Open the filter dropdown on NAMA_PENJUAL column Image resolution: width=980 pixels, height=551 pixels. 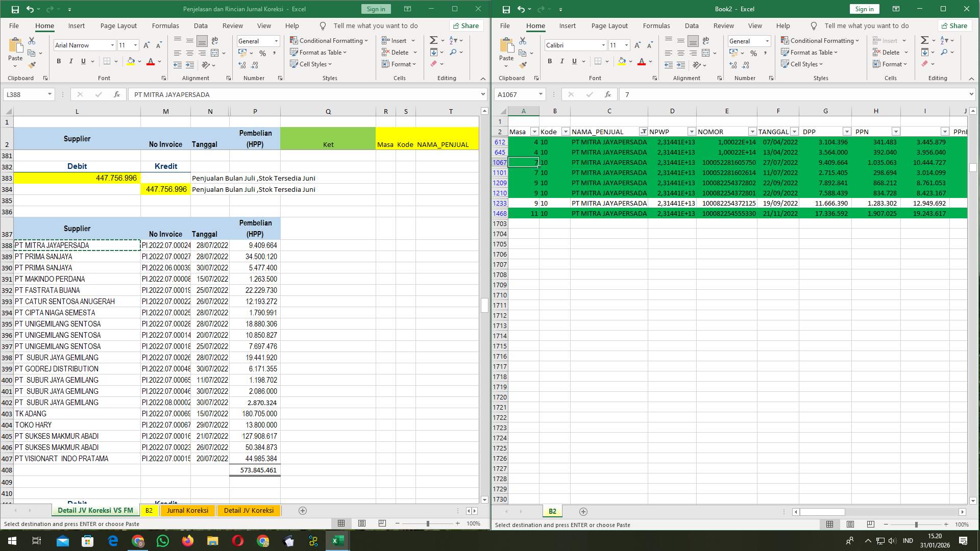tap(644, 132)
